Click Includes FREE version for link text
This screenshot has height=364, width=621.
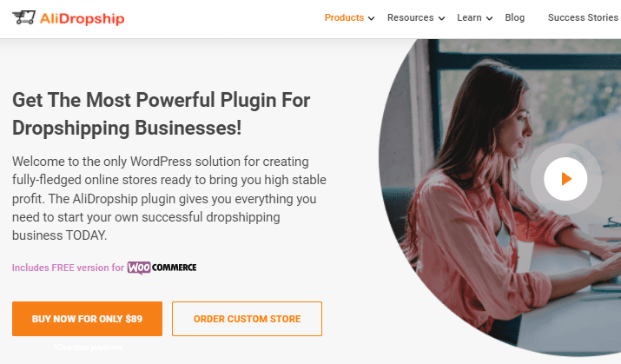(x=68, y=268)
